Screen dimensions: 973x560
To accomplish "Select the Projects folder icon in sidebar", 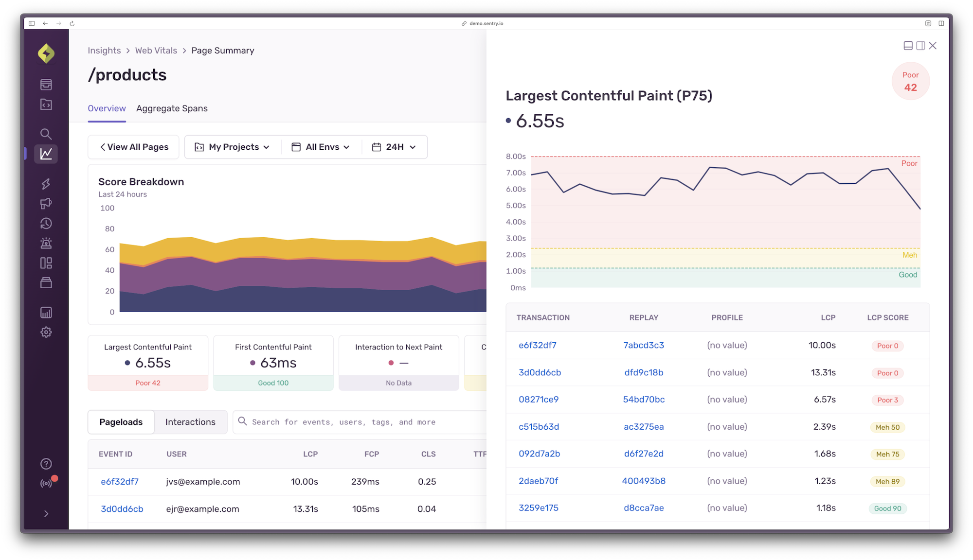I will point(46,105).
